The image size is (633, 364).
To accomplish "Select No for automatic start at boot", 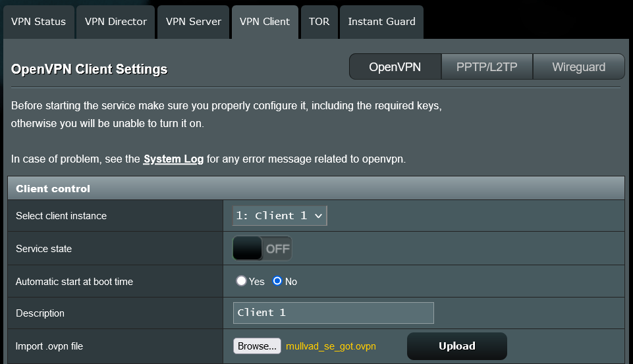I will (x=277, y=281).
